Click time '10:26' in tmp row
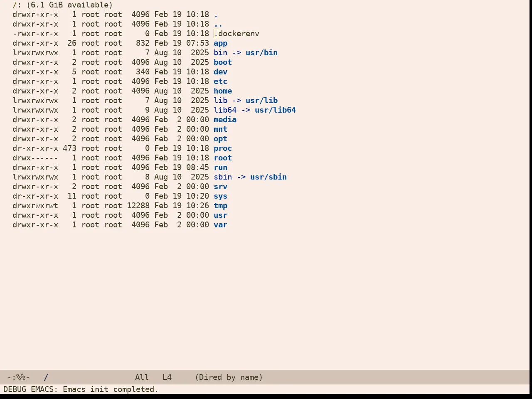Screen dimensions: 532x399 pos(197,206)
